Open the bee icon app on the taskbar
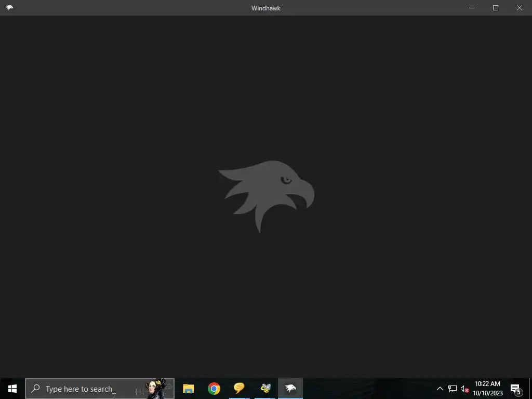532x399 pixels. pos(265,389)
